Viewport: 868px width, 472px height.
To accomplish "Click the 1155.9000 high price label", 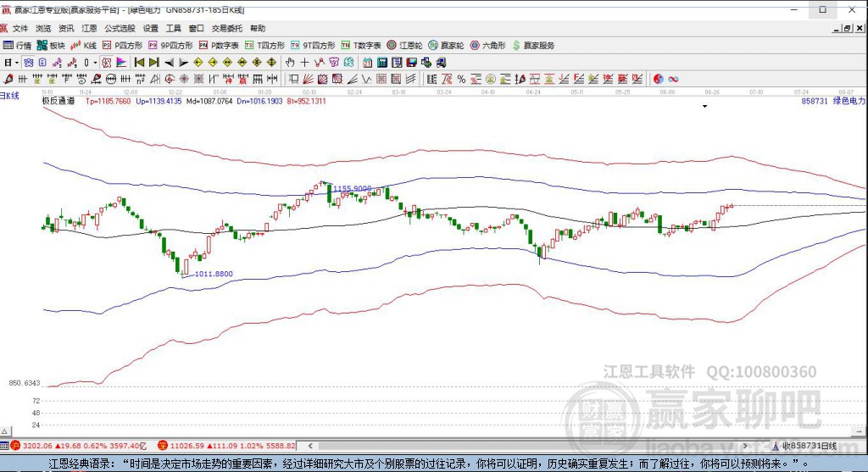I will point(352,189).
